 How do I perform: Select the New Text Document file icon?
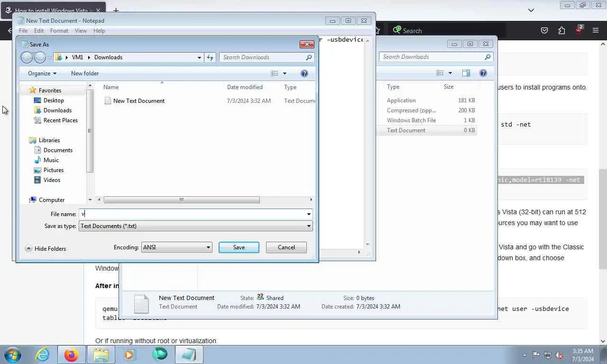click(108, 101)
